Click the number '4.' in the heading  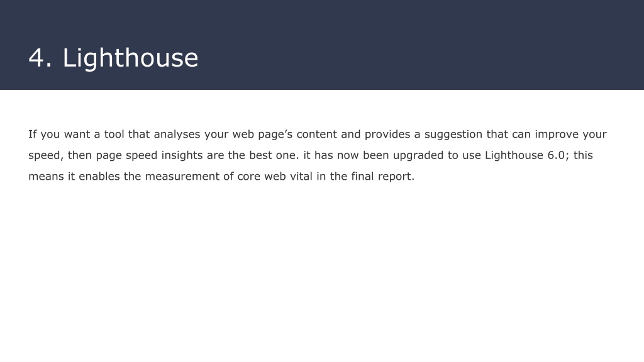pyautogui.click(x=40, y=57)
